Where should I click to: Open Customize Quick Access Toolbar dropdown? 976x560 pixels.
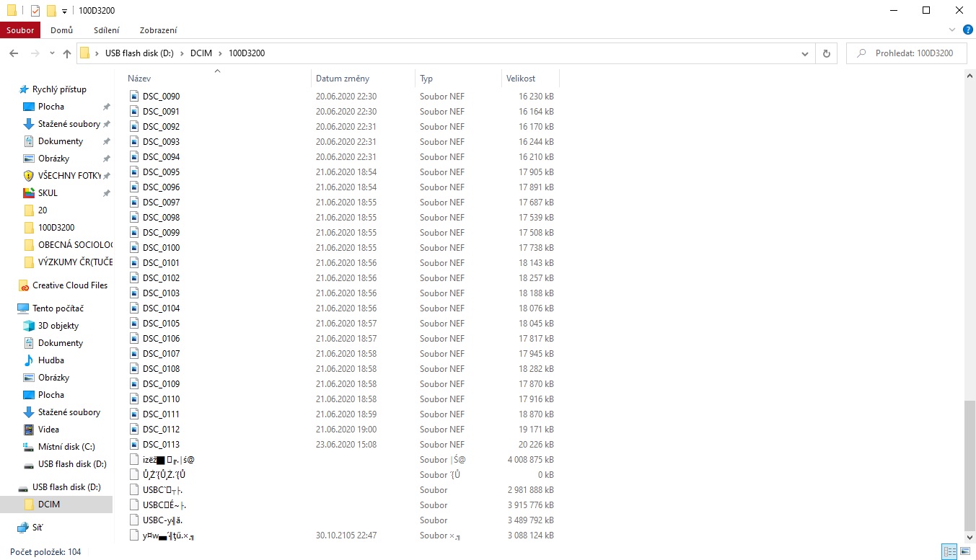tap(64, 11)
